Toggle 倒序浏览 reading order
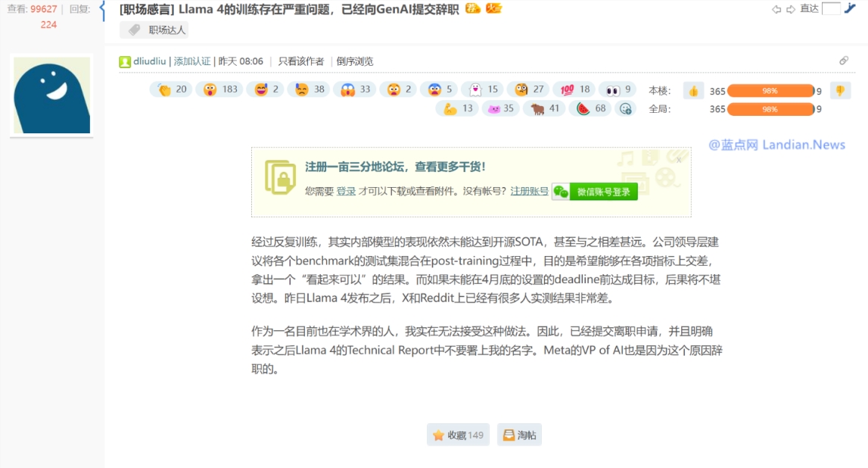Viewport: 868px width, 468px height. tap(356, 60)
